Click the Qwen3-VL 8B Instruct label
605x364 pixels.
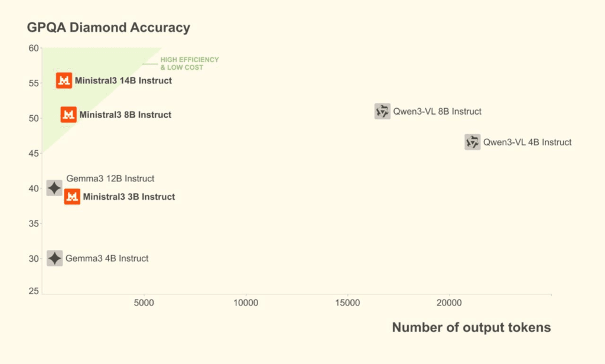pos(437,111)
